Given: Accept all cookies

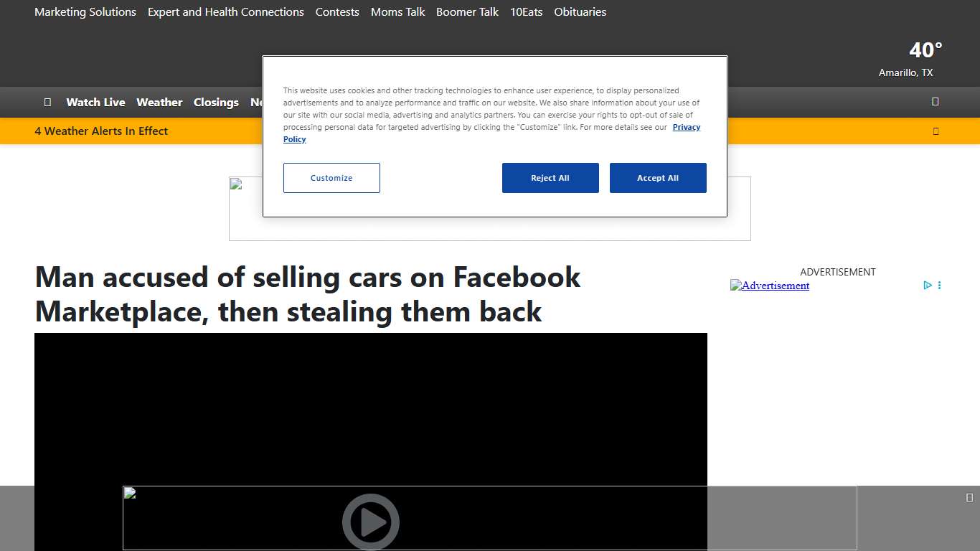Looking at the screenshot, I should [x=658, y=178].
